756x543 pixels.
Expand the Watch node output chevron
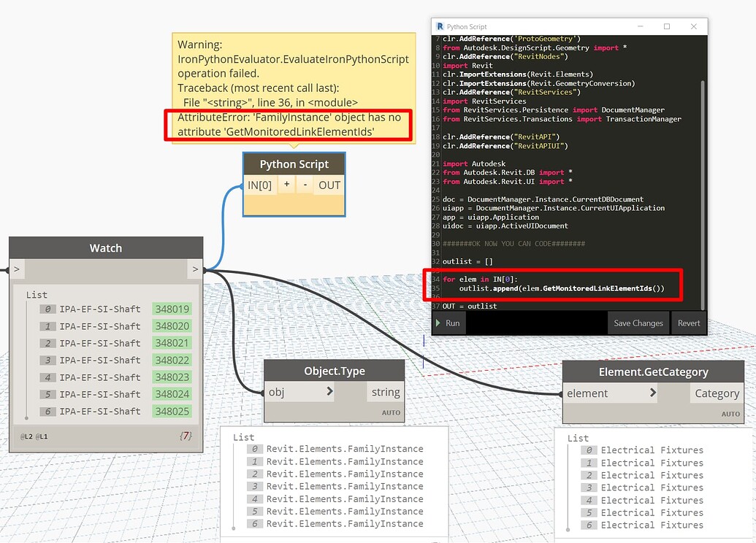coord(195,269)
